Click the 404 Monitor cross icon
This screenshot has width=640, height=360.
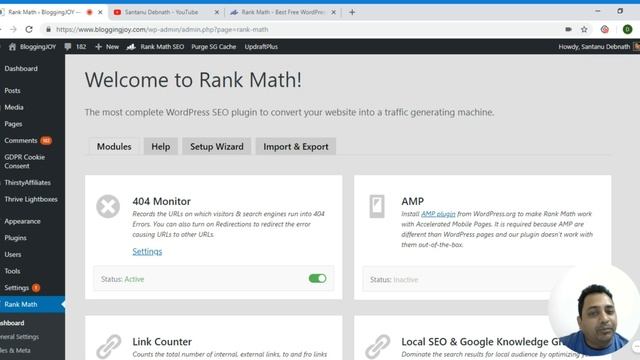108,206
